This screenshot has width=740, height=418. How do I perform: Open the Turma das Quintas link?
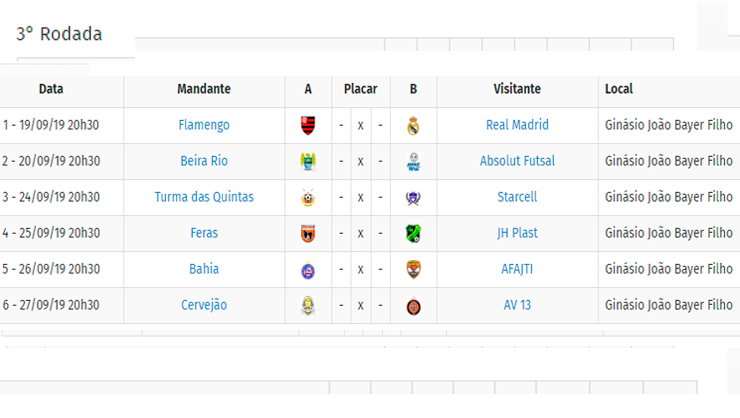point(204,197)
